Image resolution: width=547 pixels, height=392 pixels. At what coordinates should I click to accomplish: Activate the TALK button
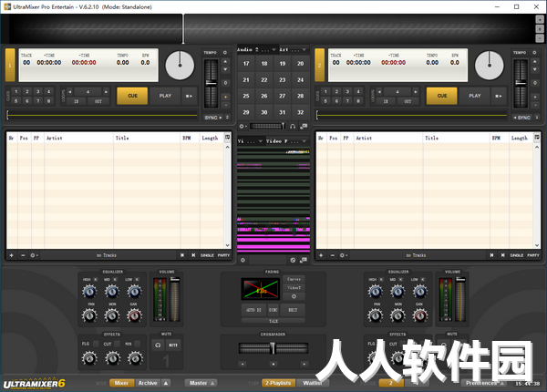273,321
